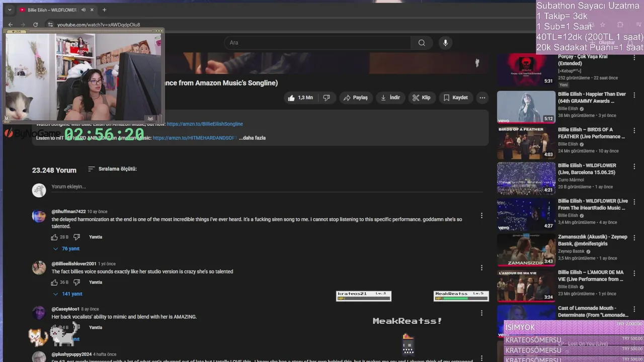Like the @Billieeilishlover2001 comment
The image size is (644, 362).
tap(54, 282)
